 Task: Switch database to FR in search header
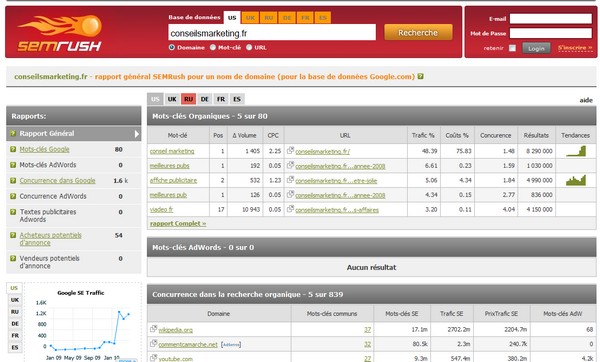(305, 18)
